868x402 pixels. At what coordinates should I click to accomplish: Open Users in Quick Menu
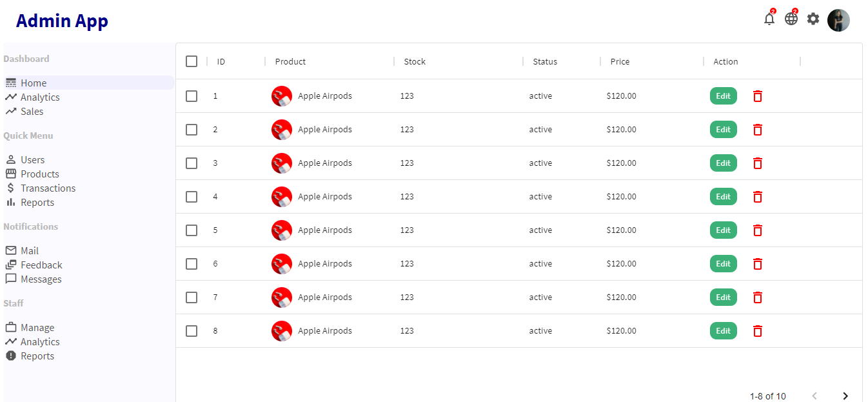point(88,160)
